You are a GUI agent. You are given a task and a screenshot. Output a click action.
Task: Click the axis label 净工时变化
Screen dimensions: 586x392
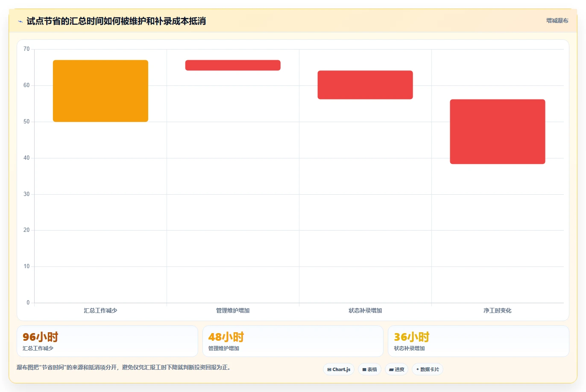tap(498, 310)
